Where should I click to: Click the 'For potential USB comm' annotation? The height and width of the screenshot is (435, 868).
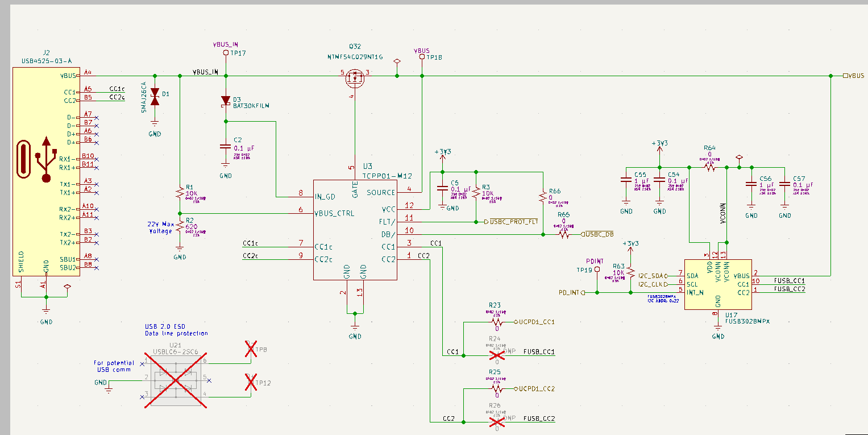[113, 366]
